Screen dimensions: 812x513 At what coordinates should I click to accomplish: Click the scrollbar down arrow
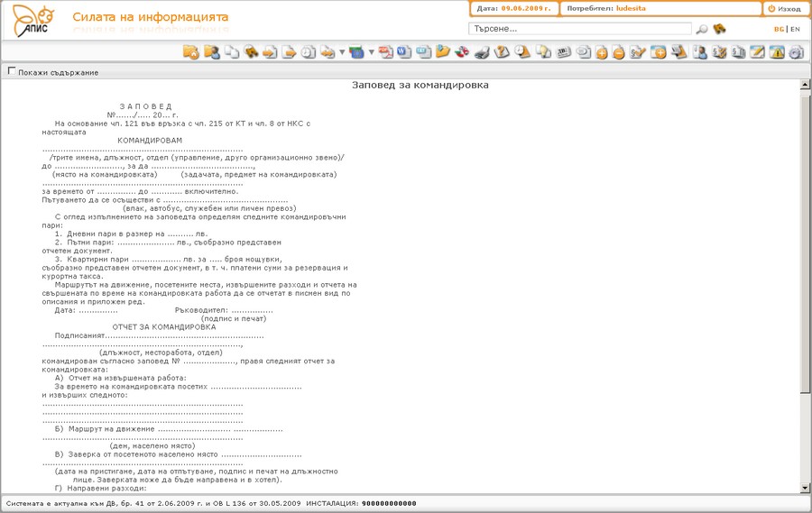coord(805,488)
